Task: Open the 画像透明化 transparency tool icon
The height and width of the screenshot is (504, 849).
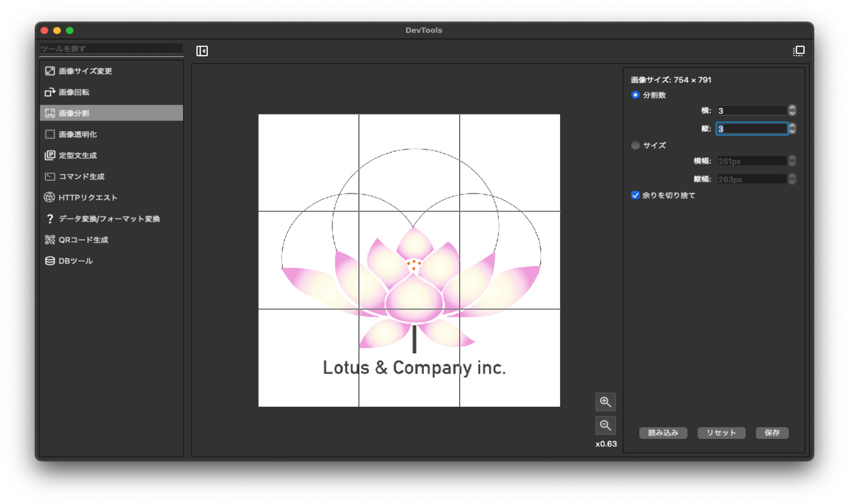Action: 50,134
